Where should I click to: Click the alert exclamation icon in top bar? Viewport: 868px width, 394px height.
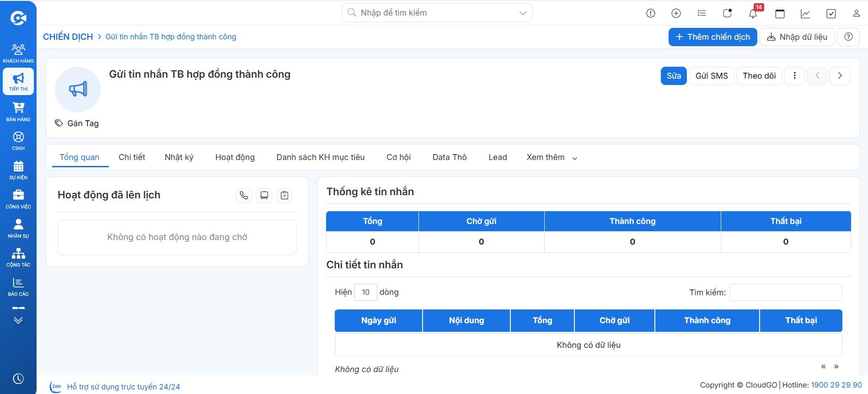pos(650,13)
